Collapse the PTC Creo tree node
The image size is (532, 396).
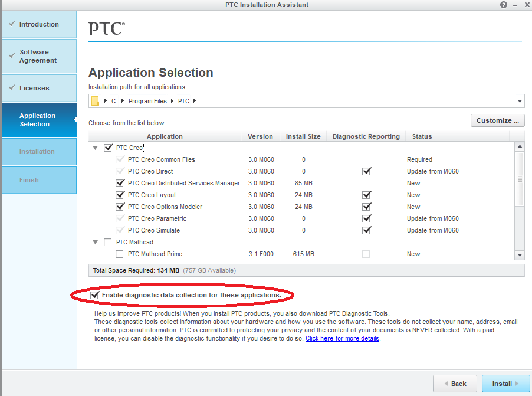coord(96,148)
